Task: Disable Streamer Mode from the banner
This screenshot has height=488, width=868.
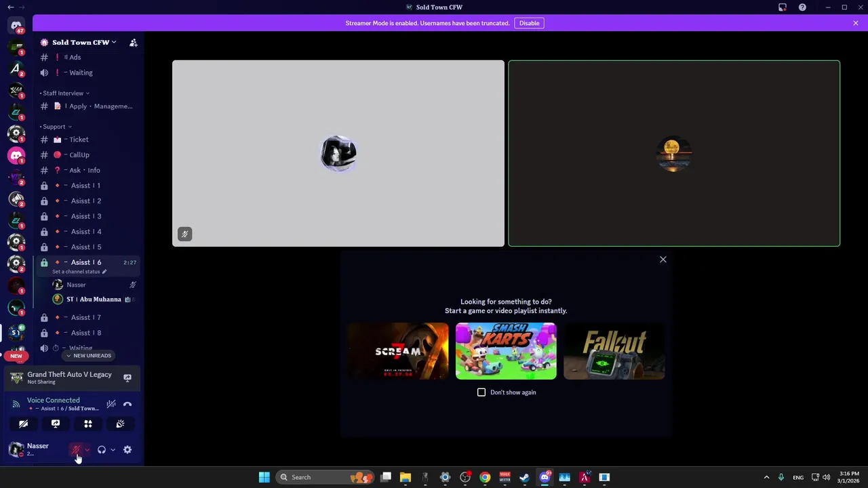Action: click(x=529, y=23)
